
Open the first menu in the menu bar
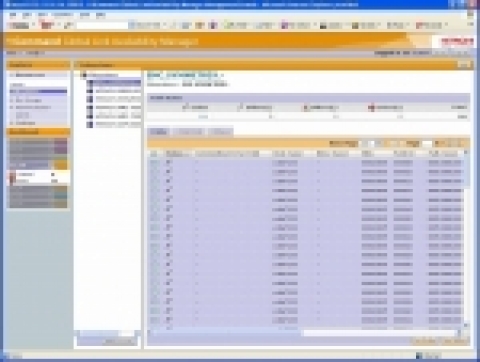coord(13,15)
